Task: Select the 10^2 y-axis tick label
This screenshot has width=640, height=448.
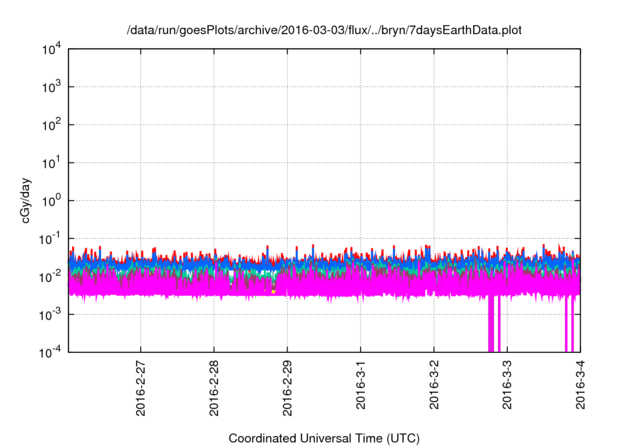Action: click(51, 125)
